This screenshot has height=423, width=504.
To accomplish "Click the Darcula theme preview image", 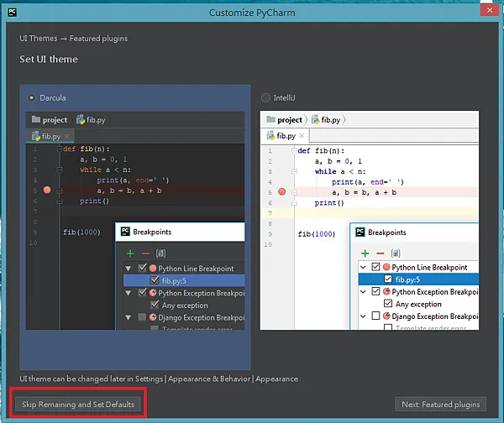I will click(x=135, y=221).
